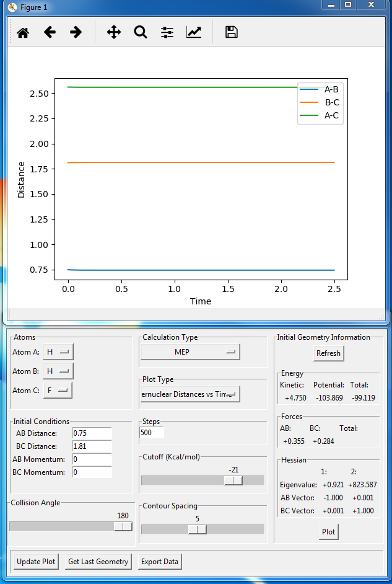Open Edit axis and curve parameters icon
The height and width of the screenshot is (584, 392).
(194, 32)
